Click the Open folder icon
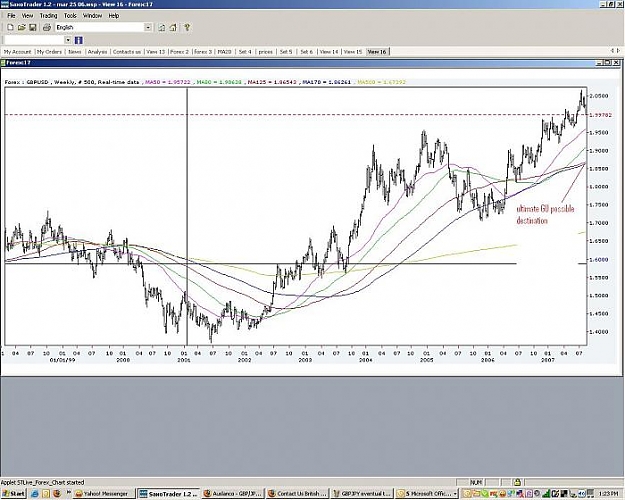The width and height of the screenshot is (625, 500). pos(22,28)
